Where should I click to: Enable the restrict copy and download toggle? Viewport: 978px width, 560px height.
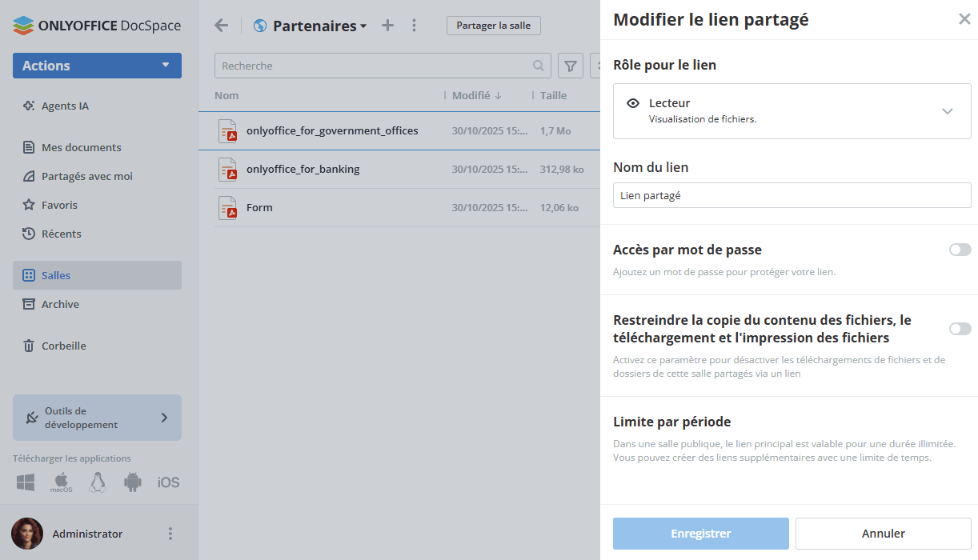click(959, 329)
